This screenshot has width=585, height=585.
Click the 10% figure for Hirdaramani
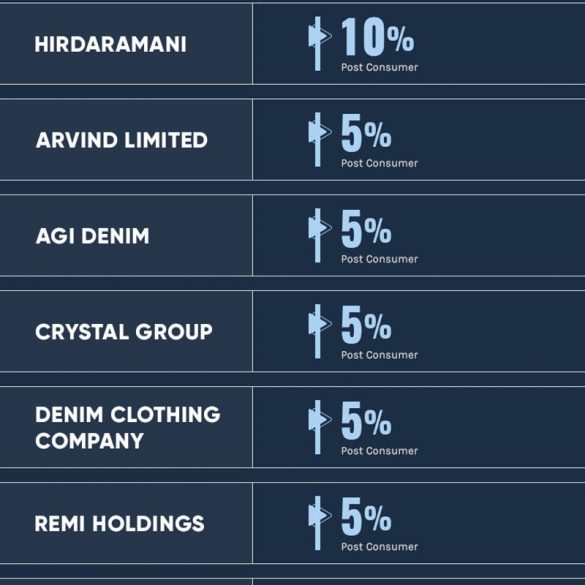378,37
